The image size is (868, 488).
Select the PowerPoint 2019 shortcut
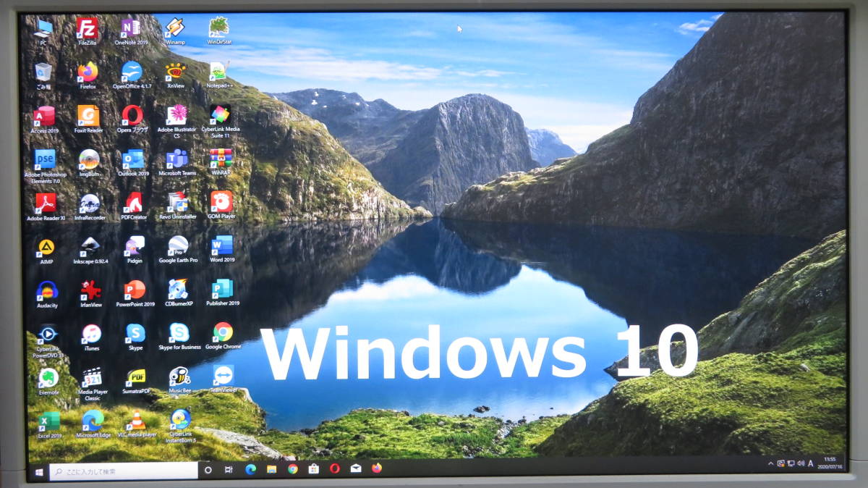click(135, 293)
